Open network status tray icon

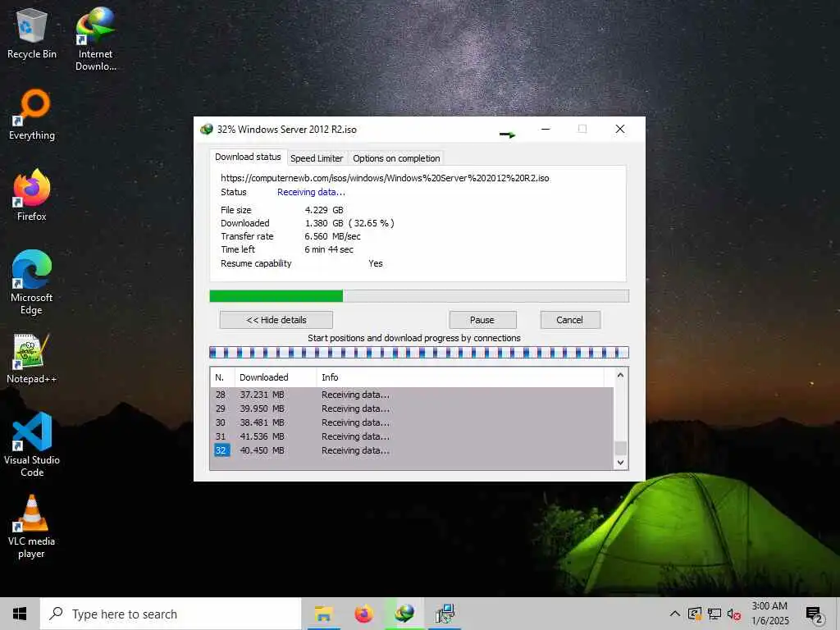[x=714, y=614]
